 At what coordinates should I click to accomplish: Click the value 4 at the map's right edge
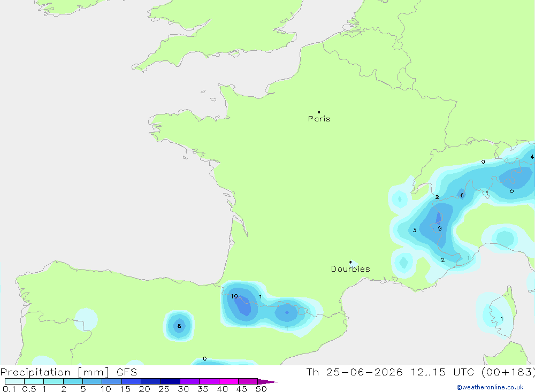pos(532,157)
